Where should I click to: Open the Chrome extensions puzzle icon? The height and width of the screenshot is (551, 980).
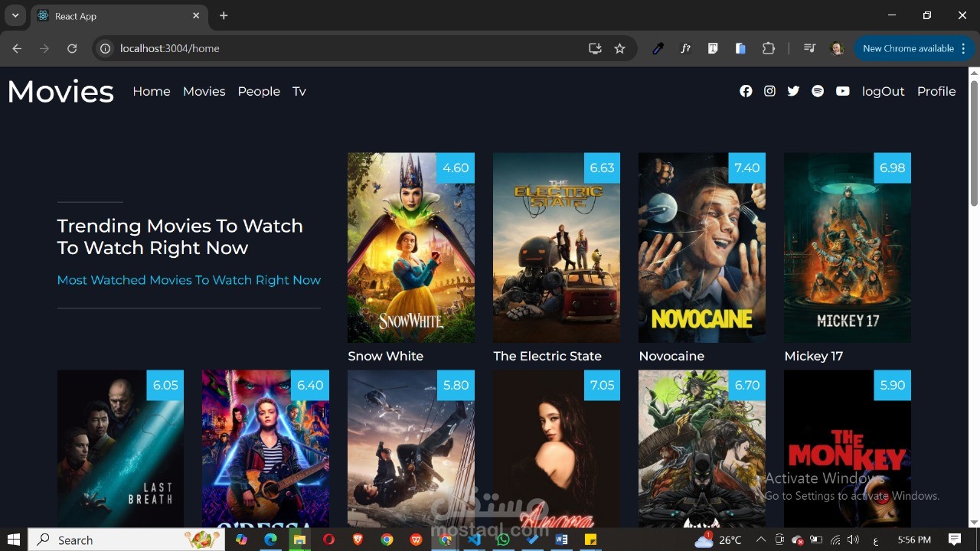769,48
